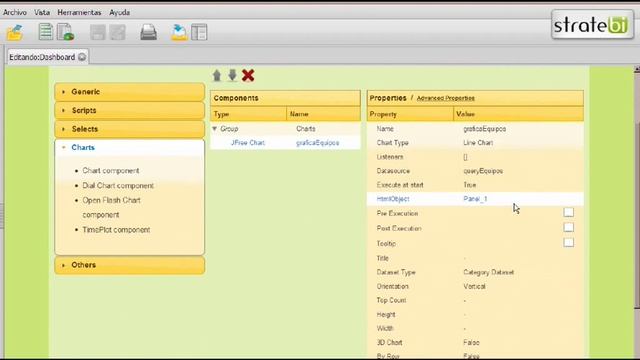Click the layout panel toolbar icon
Image resolution: width=640 pixels, height=360 pixels.
[199, 32]
